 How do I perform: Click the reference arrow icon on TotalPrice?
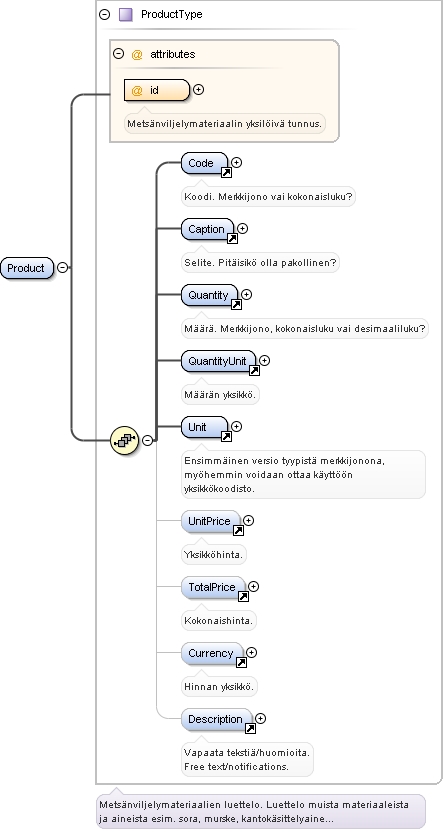[243, 596]
